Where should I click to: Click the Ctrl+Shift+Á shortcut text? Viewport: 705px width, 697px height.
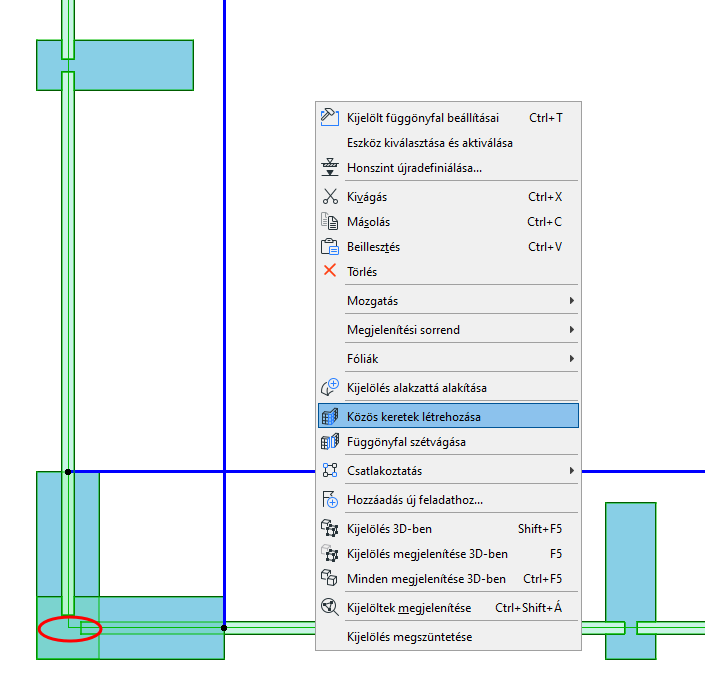(529, 608)
